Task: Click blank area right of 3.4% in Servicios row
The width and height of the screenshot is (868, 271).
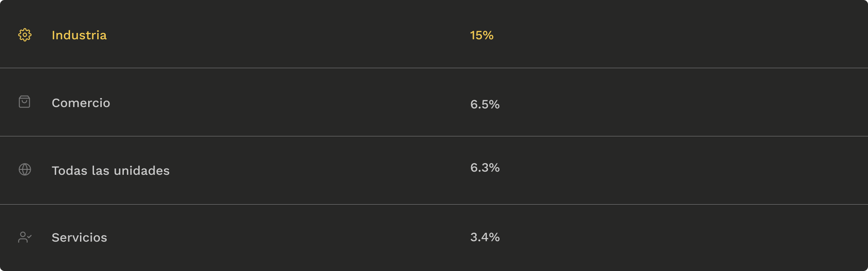Action: click(x=678, y=237)
